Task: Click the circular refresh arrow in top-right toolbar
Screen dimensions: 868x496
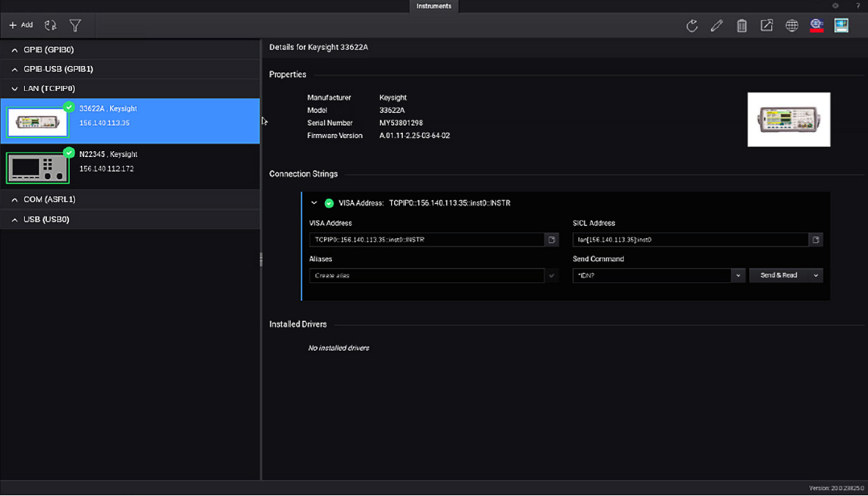Action: 692,26
